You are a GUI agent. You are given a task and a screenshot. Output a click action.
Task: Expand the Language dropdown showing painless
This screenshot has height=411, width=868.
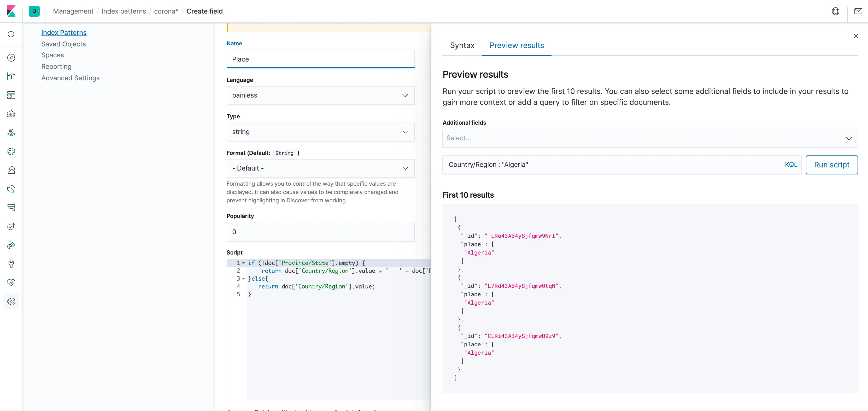click(320, 95)
